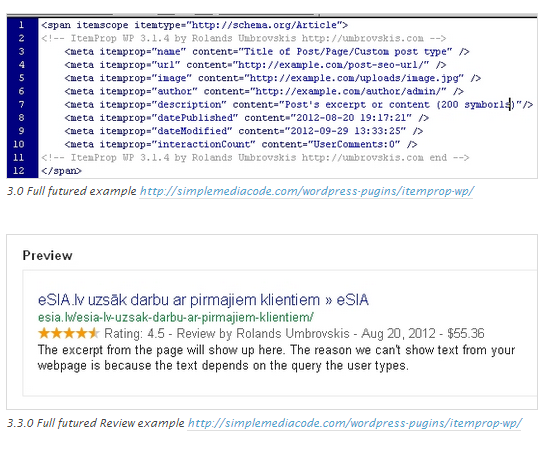Click the star rating in preview snippet
The height and width of the screenshot is (450, 550).
coord(69,333)
